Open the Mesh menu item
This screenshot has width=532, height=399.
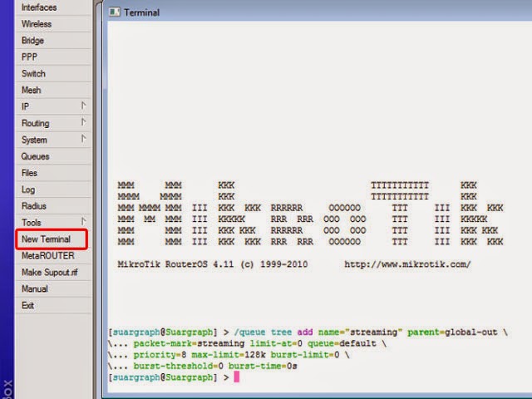click(x=53, y=90)
